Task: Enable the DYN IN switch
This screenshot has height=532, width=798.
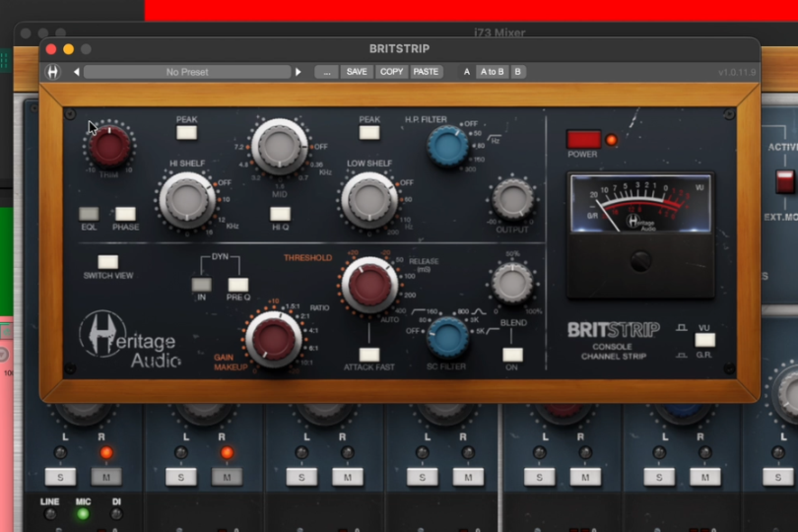Action: click(202, 284)
